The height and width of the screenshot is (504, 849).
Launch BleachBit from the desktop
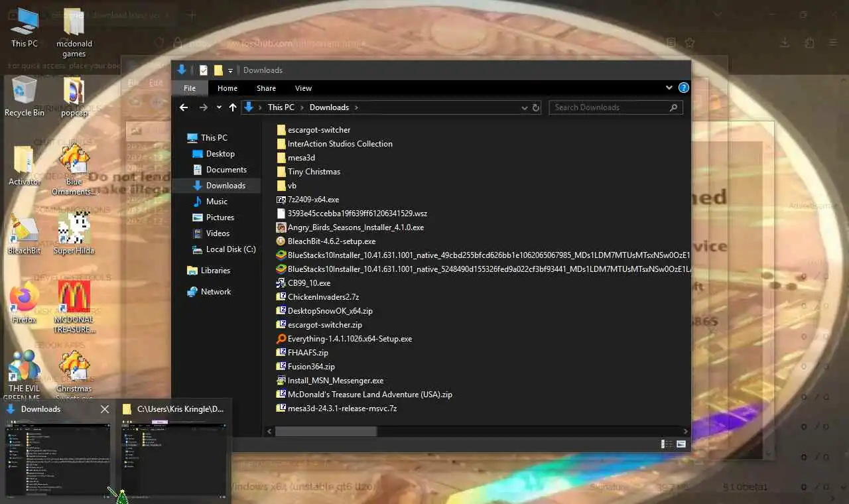click(25, 234)
